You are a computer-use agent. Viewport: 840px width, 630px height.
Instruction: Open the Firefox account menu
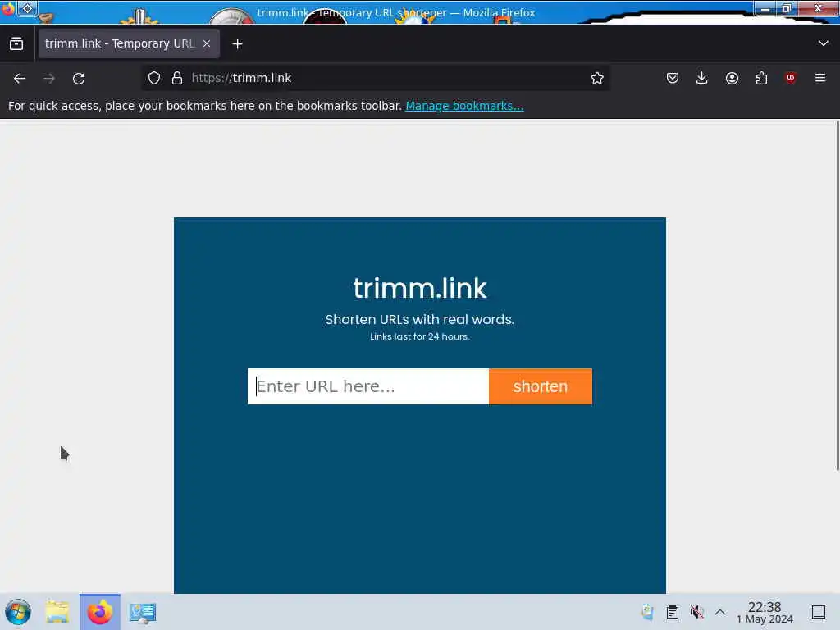point(732,78)
